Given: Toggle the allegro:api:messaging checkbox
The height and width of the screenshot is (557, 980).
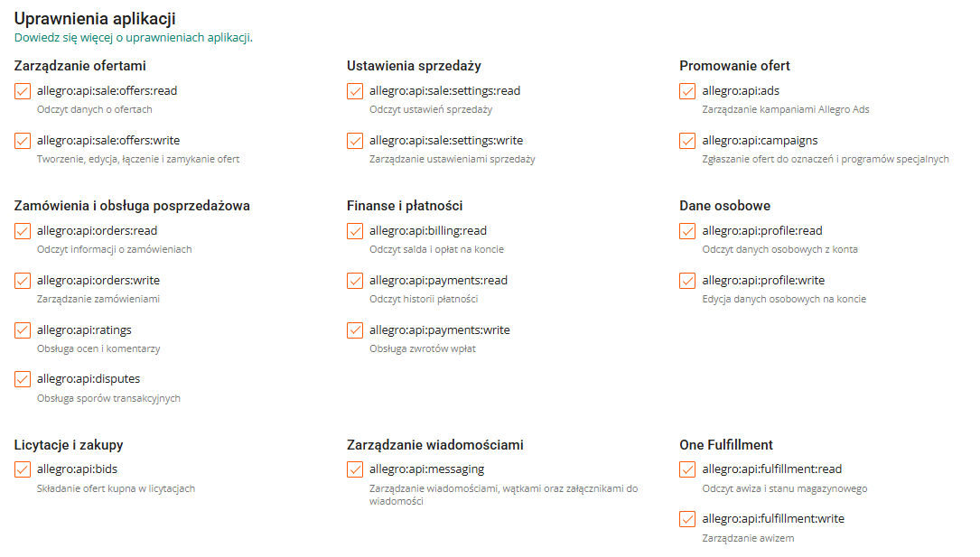Looking at the screenshot, I should click(355, 469).
